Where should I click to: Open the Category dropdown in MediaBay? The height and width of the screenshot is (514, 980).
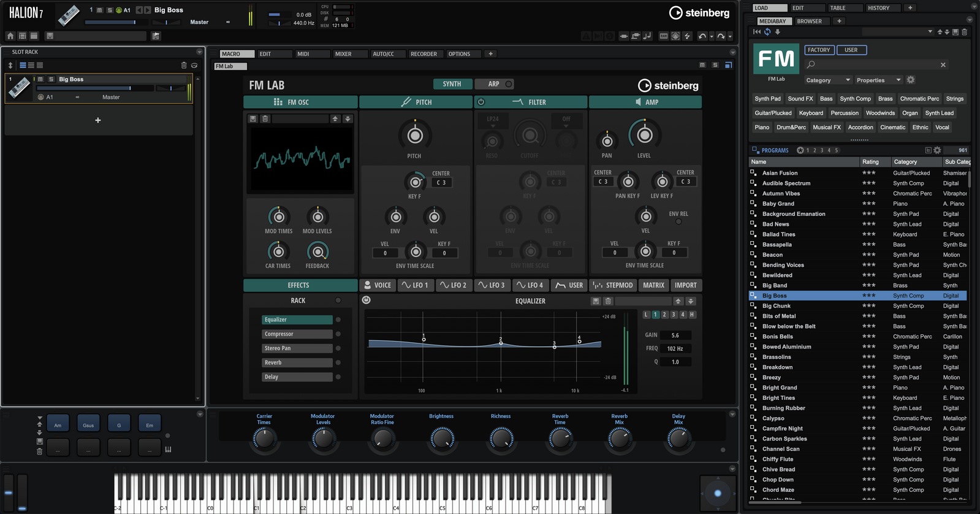coord(828,80)
